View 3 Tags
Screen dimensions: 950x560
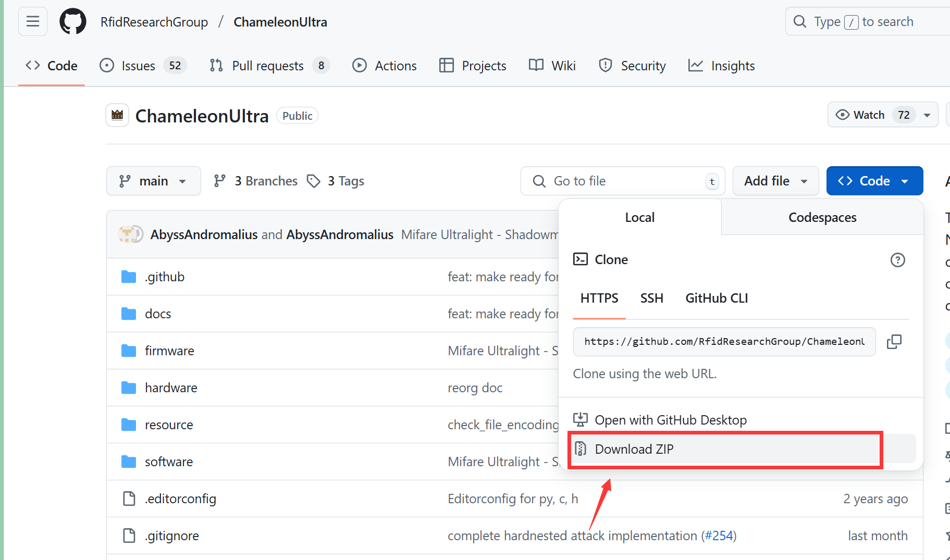336,181
